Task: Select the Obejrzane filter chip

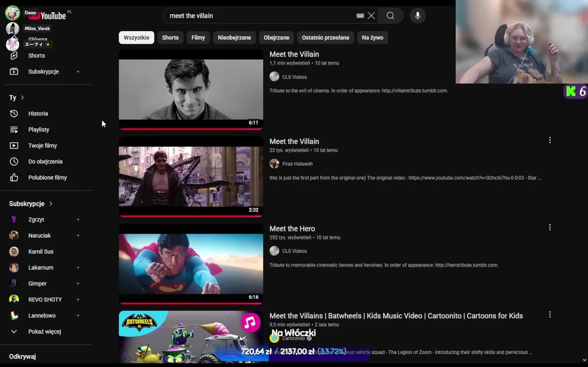Action: (x=276, y=38)
